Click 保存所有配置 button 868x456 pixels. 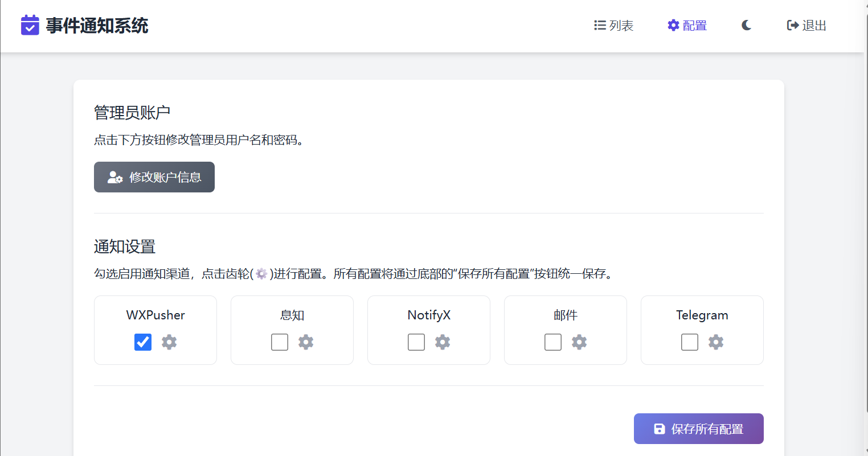pyautogui.click(x=699, y=429)
